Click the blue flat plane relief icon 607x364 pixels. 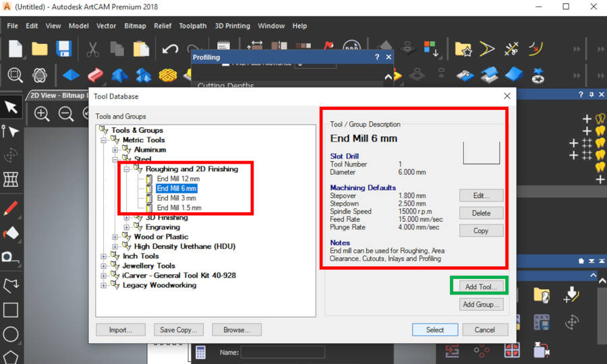(x=71, y=75)
